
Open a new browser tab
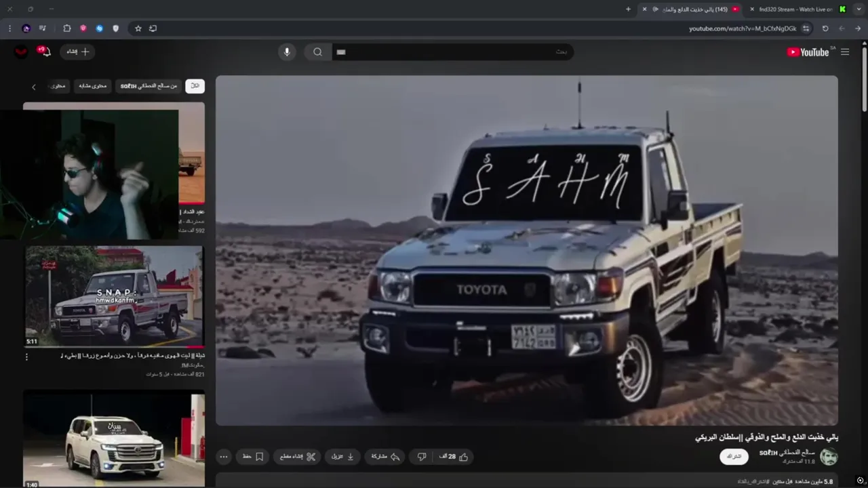pos(628,9)
